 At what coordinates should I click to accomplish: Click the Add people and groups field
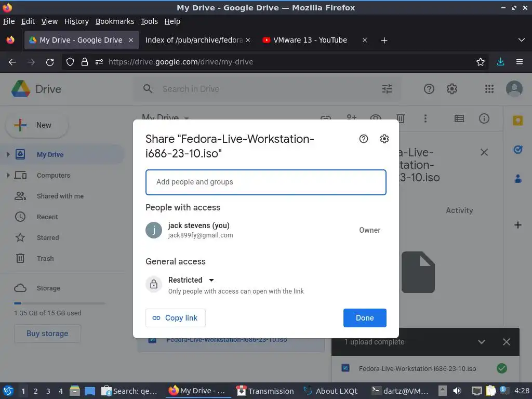click(x=265, y=182)
